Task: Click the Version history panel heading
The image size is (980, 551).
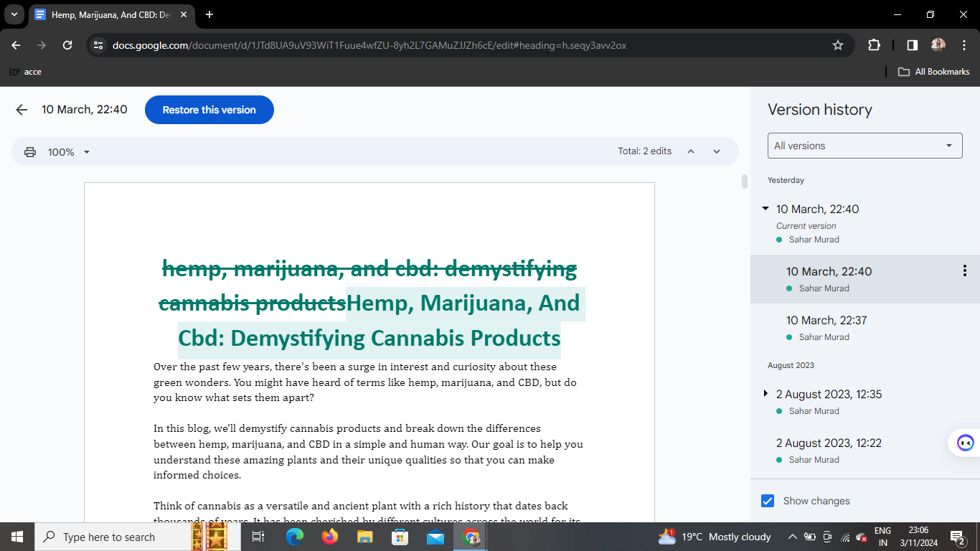Action: click(x=820, y=110)
